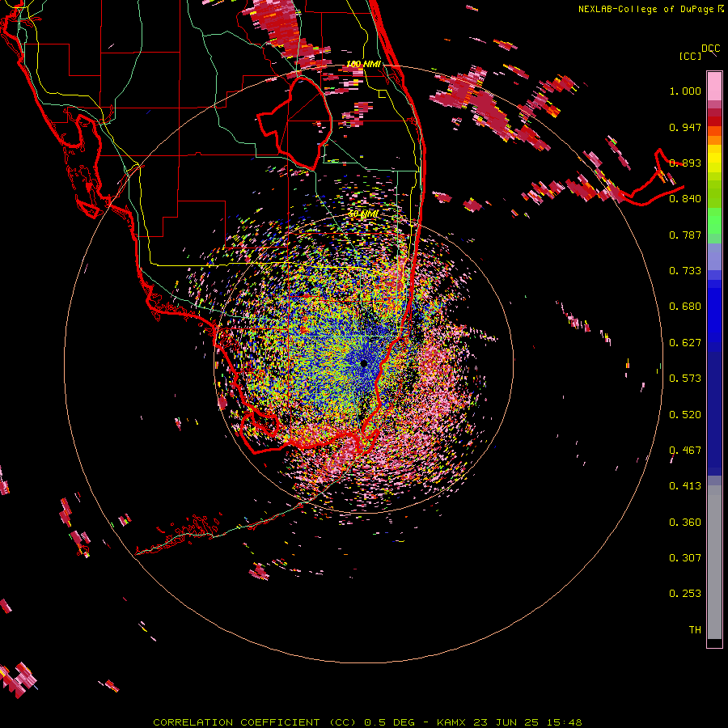Click the NEXLAB-College of DuPage header text
The width and height of the screenshot is (728, 728).
click(651, 9)
